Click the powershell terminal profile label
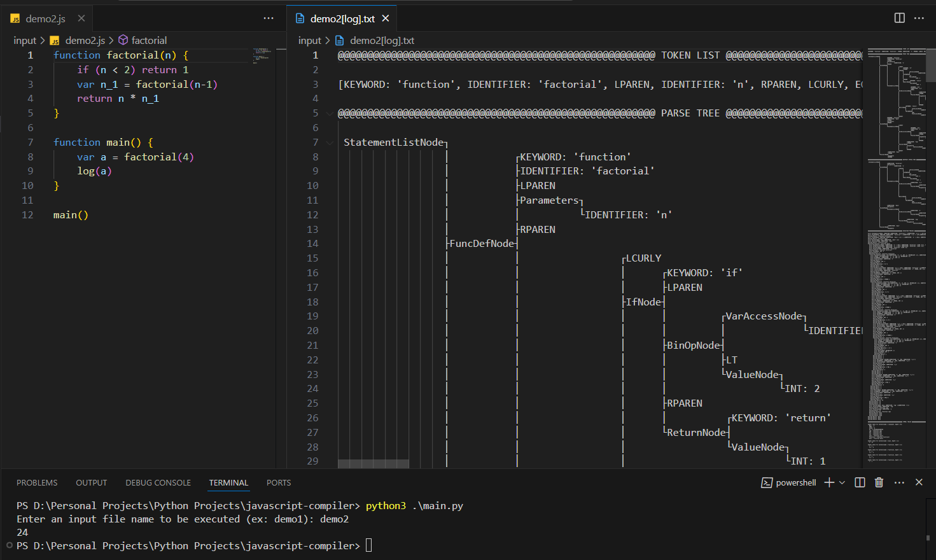The image size is (936, 560). [x=796, y=482]
